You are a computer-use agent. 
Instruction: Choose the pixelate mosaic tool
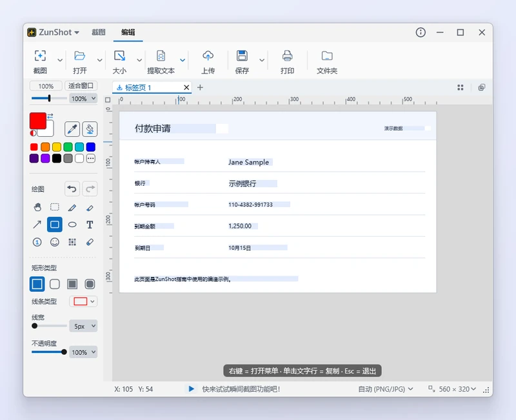click(72, 242)
